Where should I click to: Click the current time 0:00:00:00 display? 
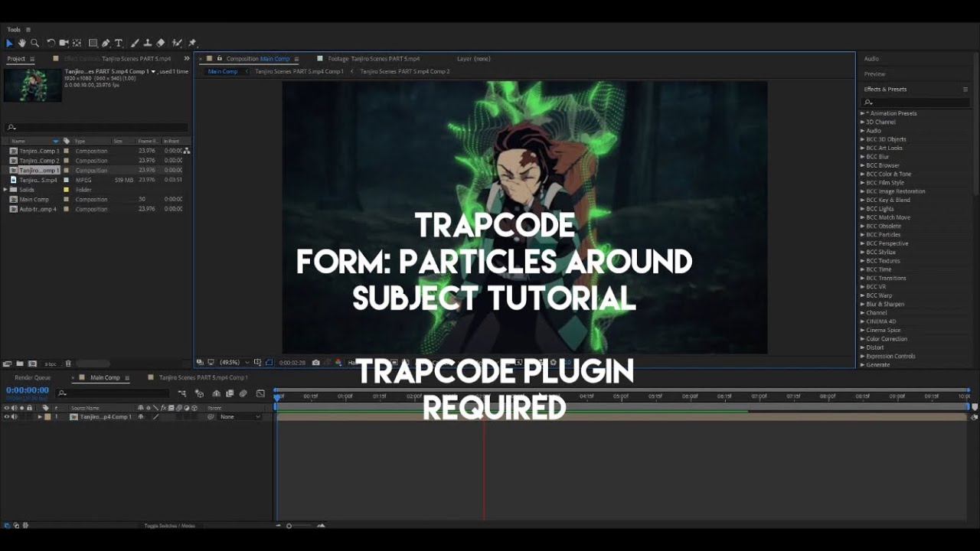pos(28,390)
